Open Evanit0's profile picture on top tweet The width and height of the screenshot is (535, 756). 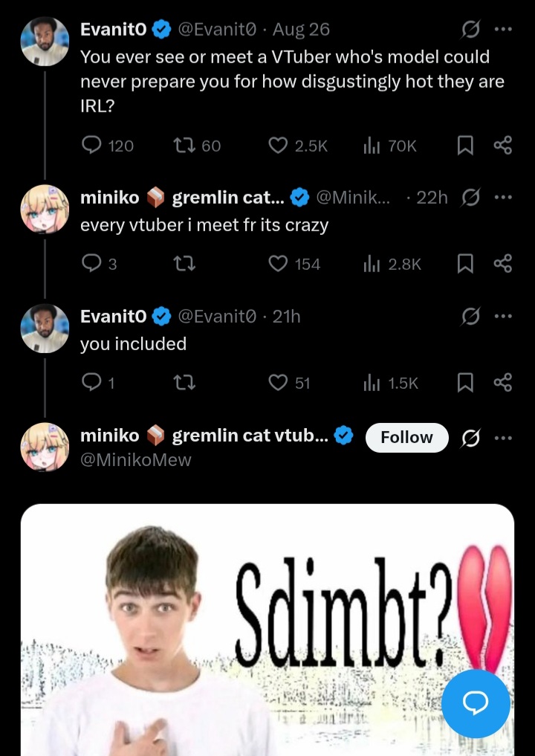click(x=45, y=41)
